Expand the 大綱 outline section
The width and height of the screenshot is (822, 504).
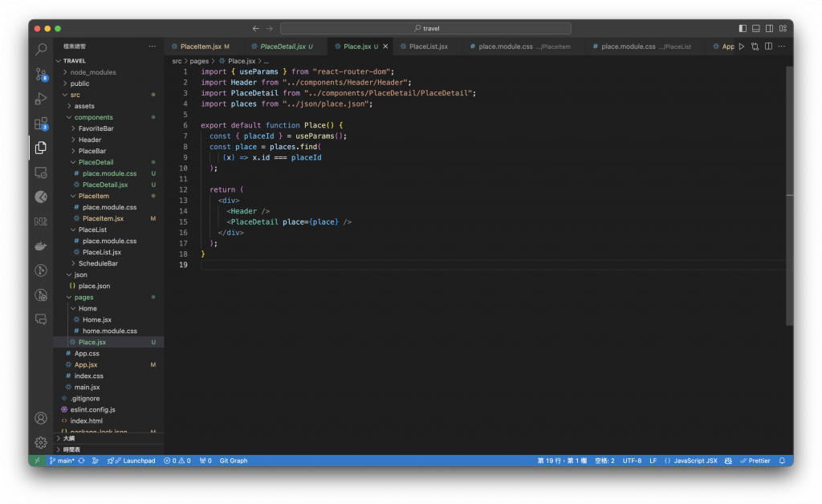(108, 438)
